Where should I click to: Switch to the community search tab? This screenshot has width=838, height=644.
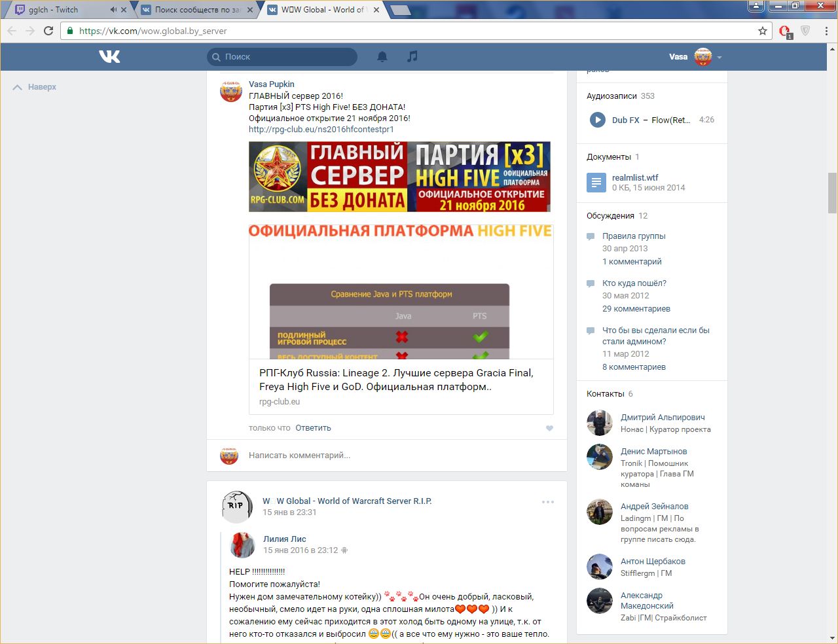point(198,10)
